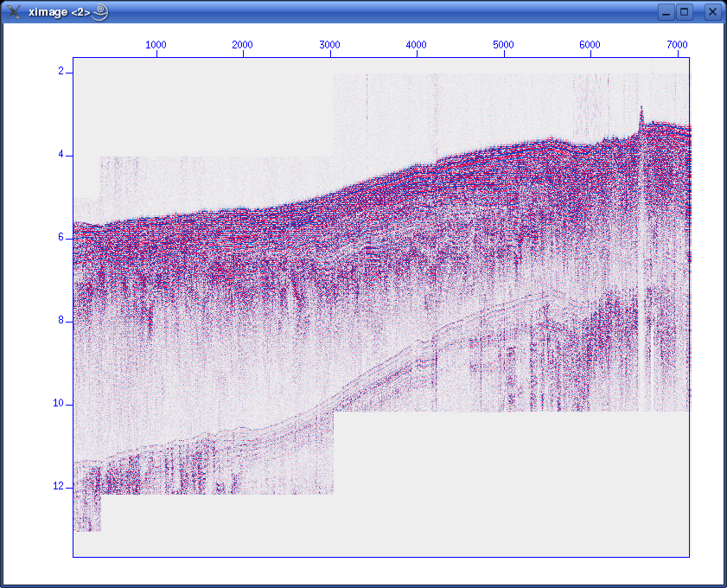Minimize the ximage window
This screenshot has width=727, height=588.
click(x=666, y=12)
